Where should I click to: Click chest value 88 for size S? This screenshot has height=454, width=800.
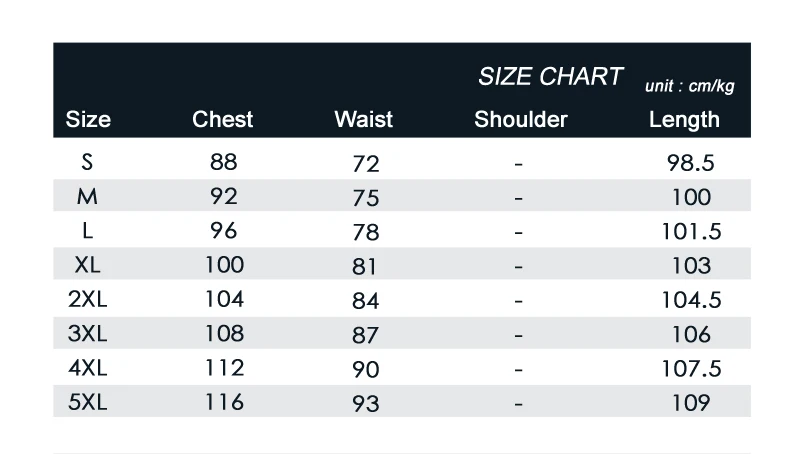223,162
